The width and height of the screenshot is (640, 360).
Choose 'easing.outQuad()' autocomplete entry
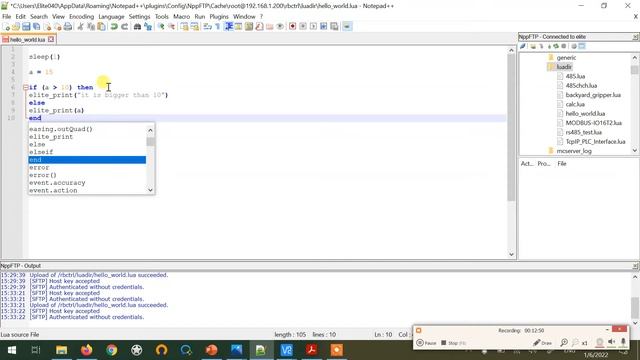60,129
